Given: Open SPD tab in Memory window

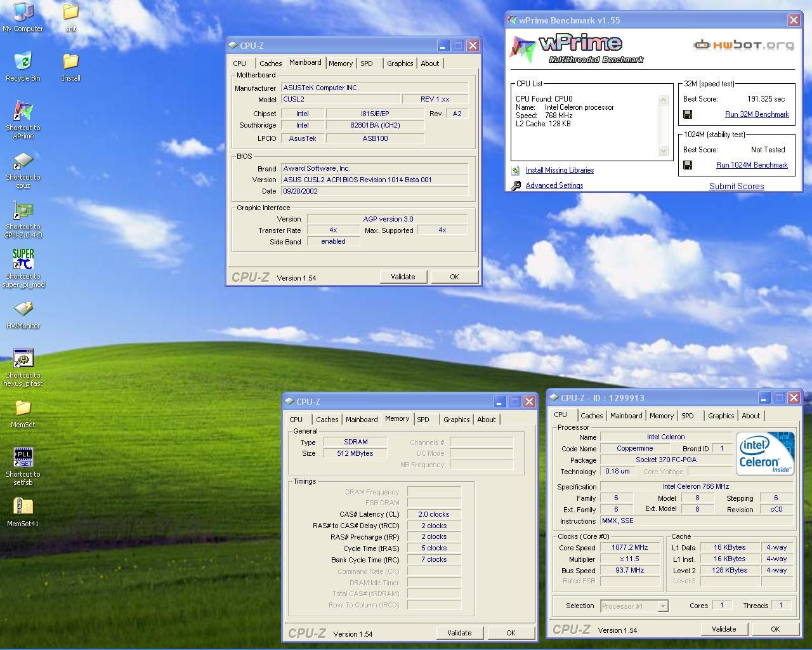Looking at the screenshot, I should 423,420.
